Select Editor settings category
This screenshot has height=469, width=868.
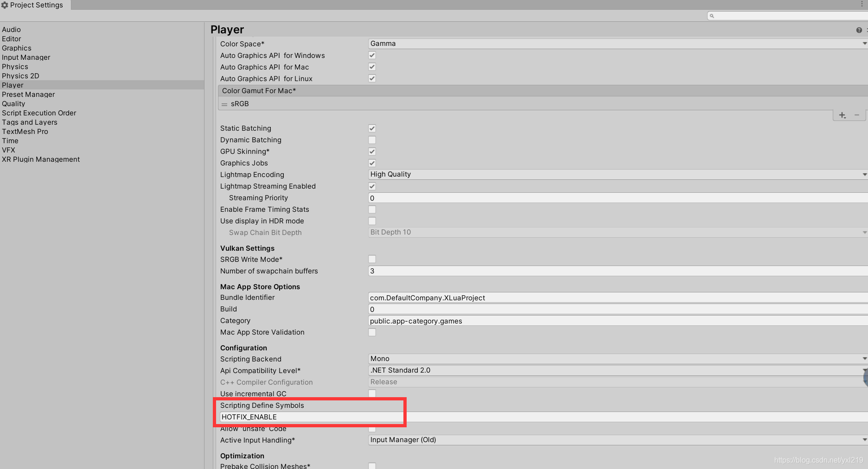tap(102, 39)
